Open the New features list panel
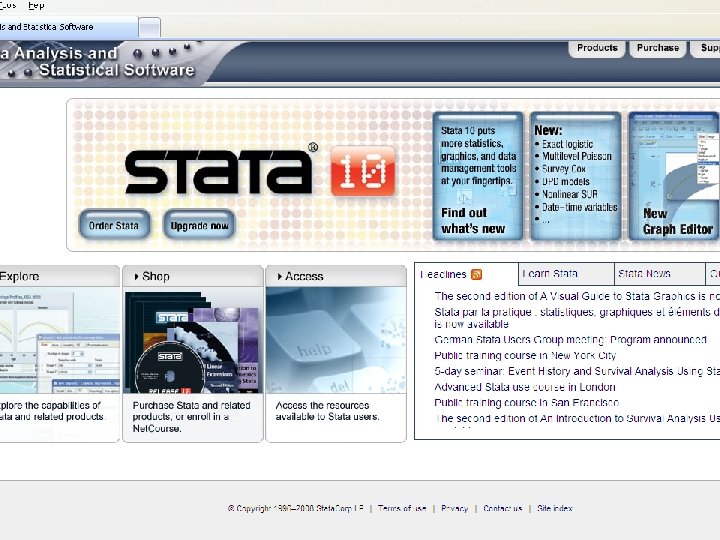Viewport: 720px width, 540px height. tap(576, 176)
